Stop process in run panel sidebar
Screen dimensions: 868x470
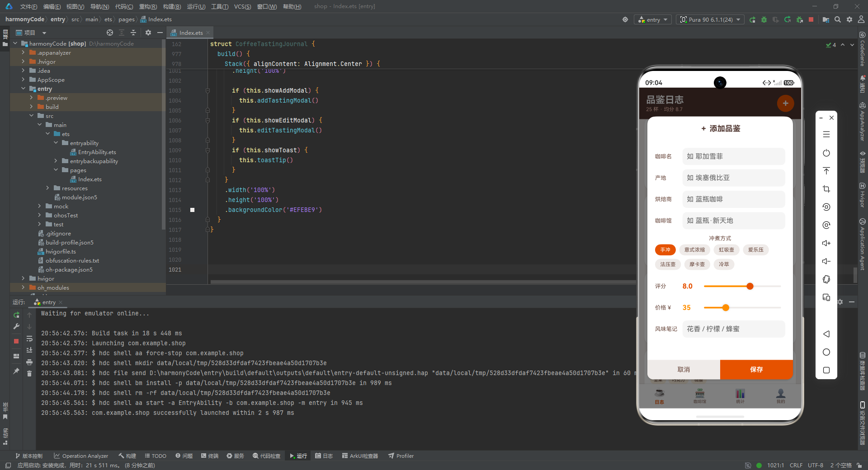(x=16, y=341)
